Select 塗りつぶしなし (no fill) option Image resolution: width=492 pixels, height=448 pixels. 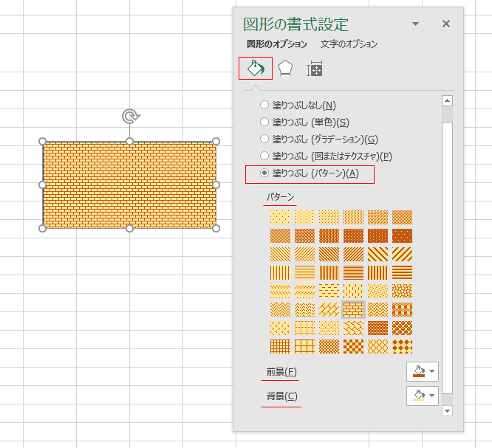pyautogui.click(x=264, y=106)
